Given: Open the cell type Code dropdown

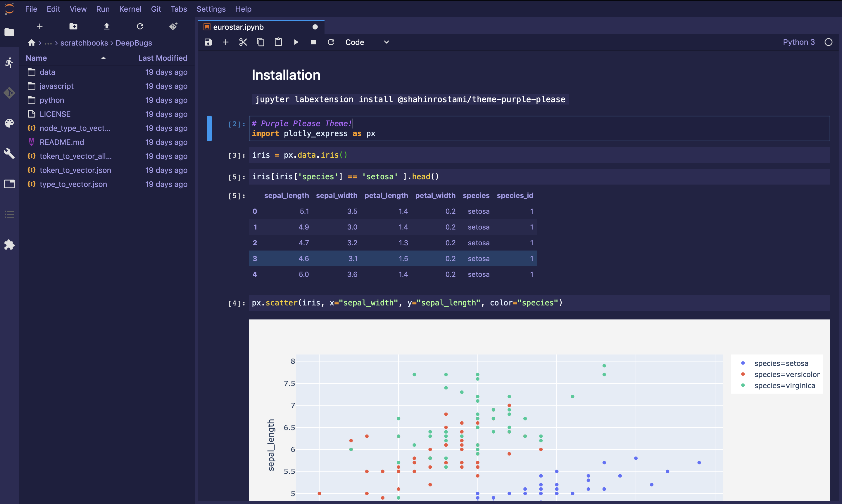Looking at the screenshot, I should (x=367, y=42).
